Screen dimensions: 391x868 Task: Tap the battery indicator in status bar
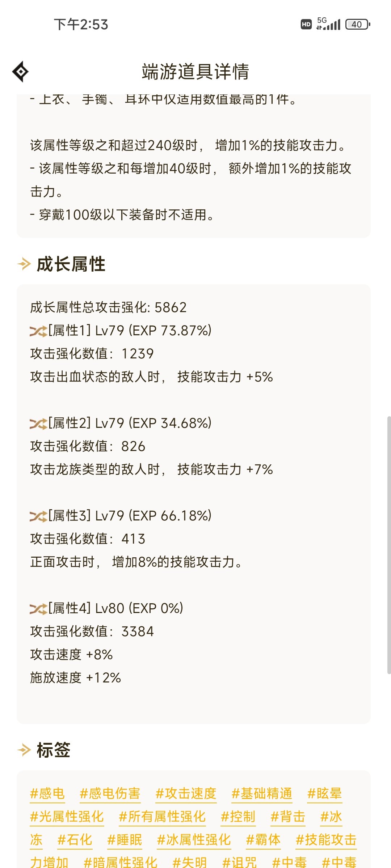358,24
